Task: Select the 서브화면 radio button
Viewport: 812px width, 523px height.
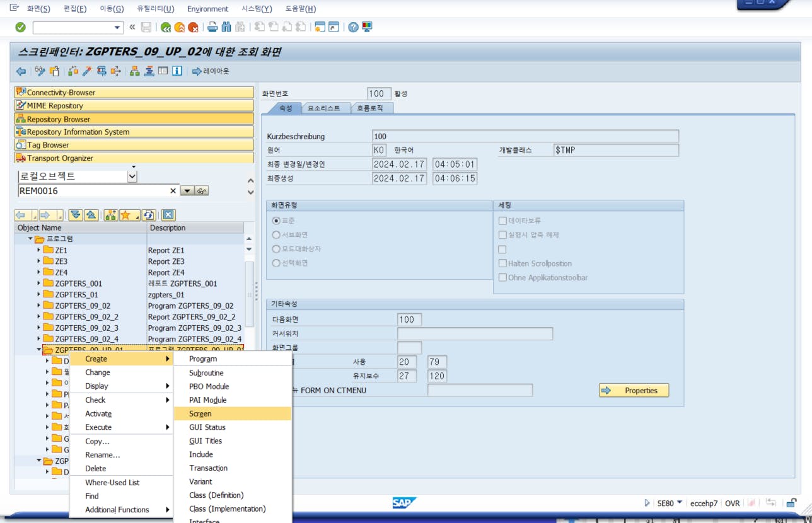Action: pyautogui.click(x=276, y=235)
